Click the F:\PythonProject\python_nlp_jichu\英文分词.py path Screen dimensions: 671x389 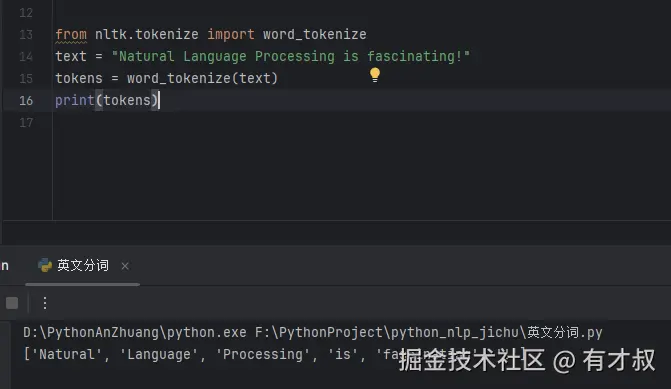pyautogui.click(x=429, y=333)
